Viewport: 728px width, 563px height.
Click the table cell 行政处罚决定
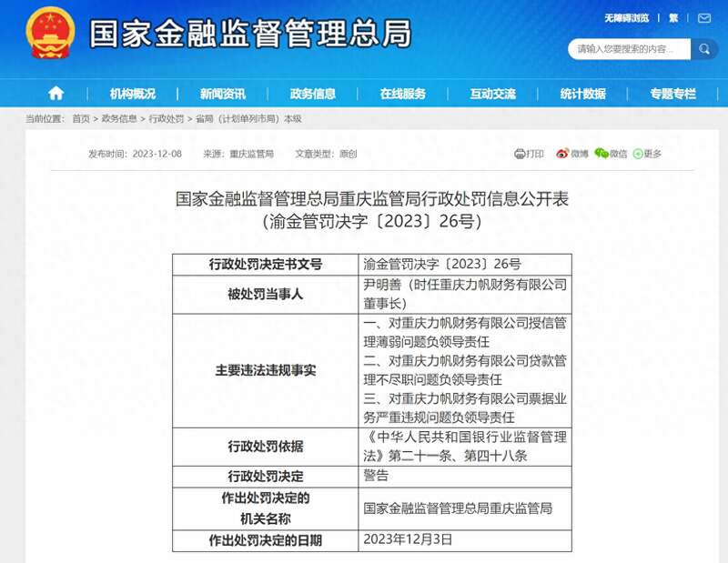coord(266,477)
